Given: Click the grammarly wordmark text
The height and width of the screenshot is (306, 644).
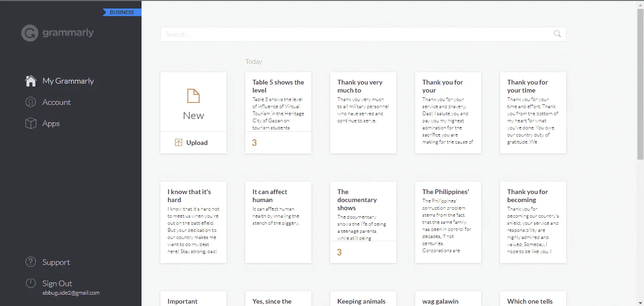Looking at the screenshot, I should point(68,33).
